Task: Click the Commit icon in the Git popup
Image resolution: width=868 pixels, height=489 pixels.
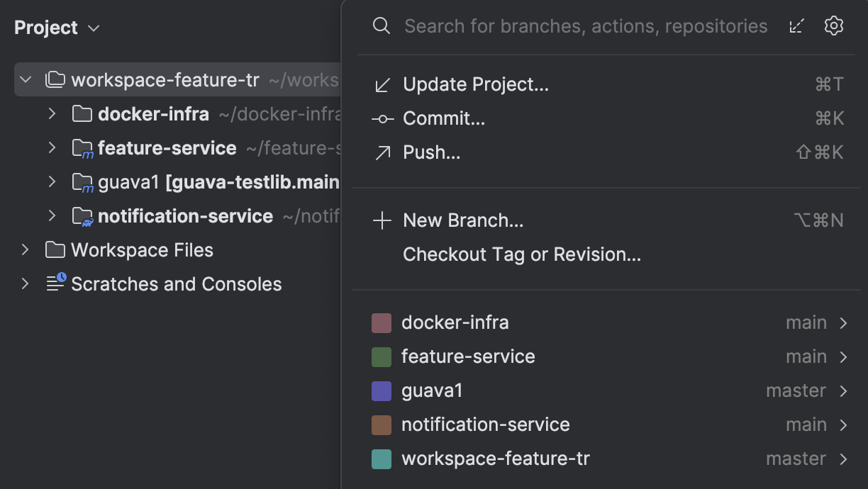Action: [382, 118]
